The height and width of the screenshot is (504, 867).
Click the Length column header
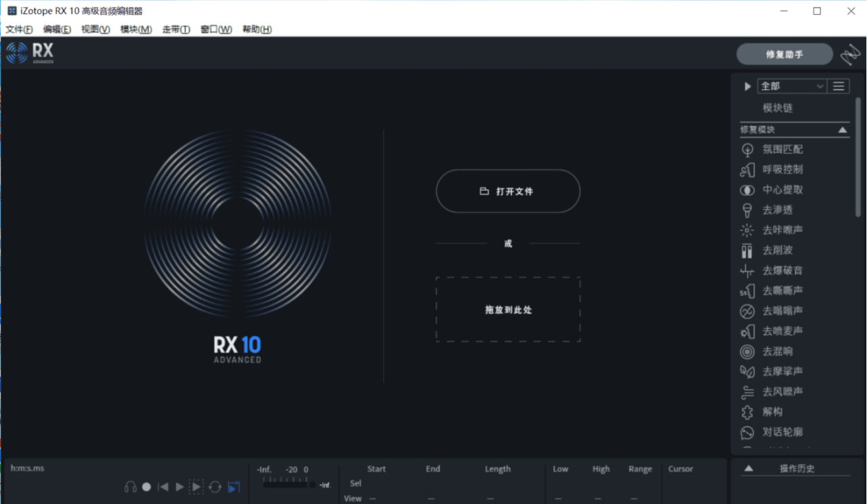498,469
